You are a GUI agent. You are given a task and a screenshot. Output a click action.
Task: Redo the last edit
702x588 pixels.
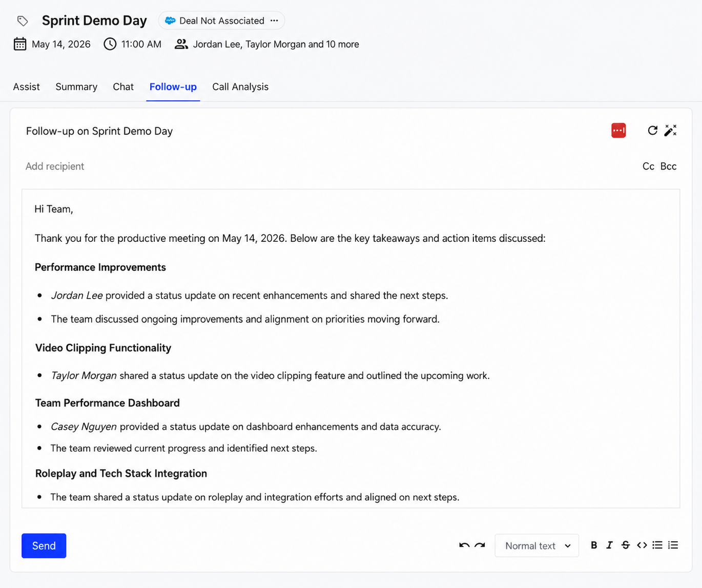pos(480,545)
